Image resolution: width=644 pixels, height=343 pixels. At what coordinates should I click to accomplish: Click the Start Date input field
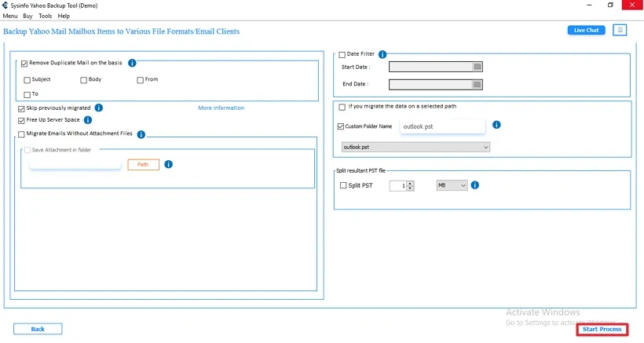coord(431,67)
